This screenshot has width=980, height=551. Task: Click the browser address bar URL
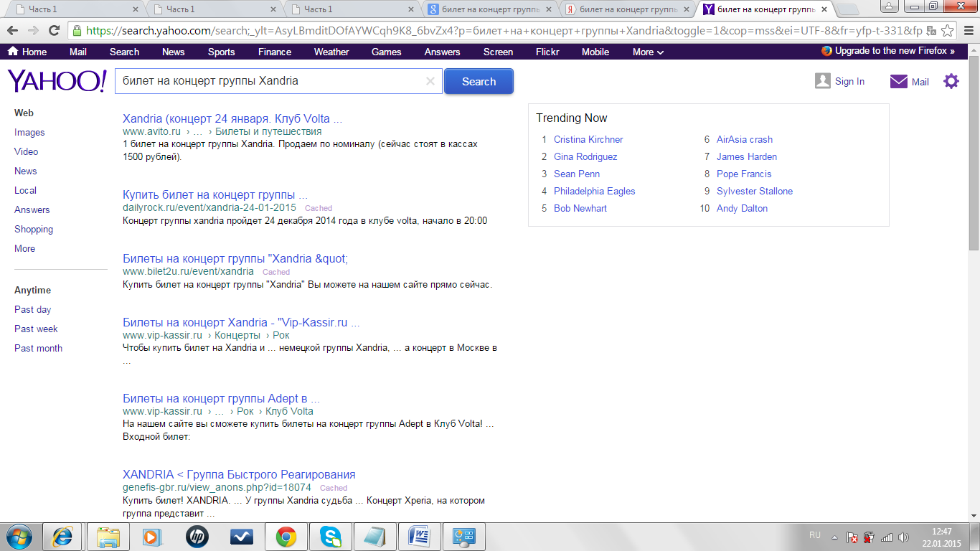(502, 31)
